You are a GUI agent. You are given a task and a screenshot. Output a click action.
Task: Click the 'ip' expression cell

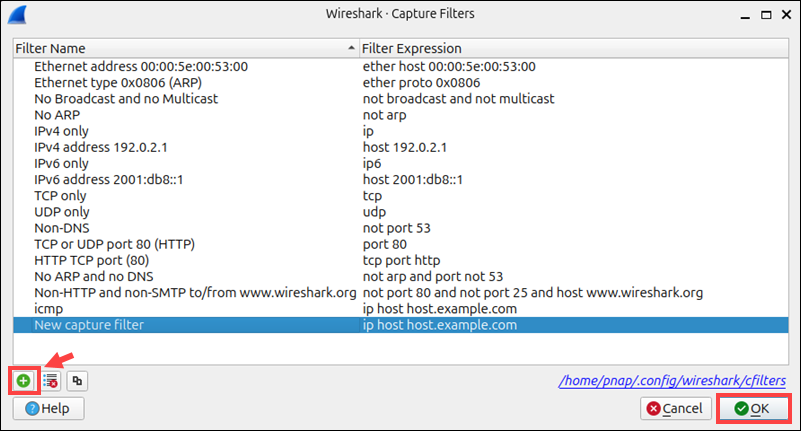[x=368, y=131]
